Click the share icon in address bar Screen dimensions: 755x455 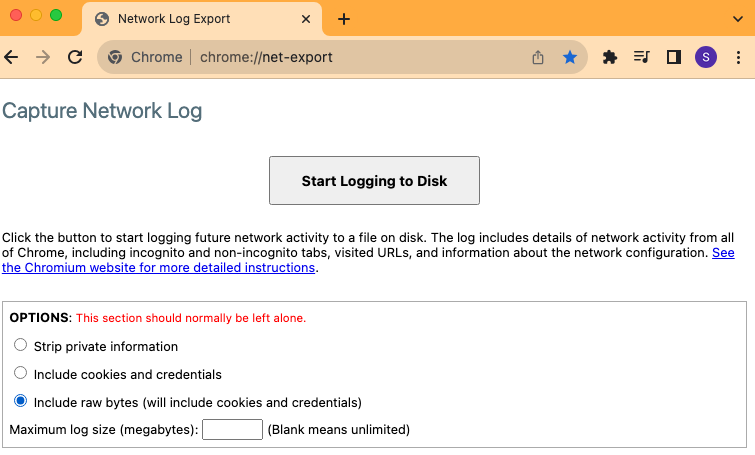[x=538, y=57]
